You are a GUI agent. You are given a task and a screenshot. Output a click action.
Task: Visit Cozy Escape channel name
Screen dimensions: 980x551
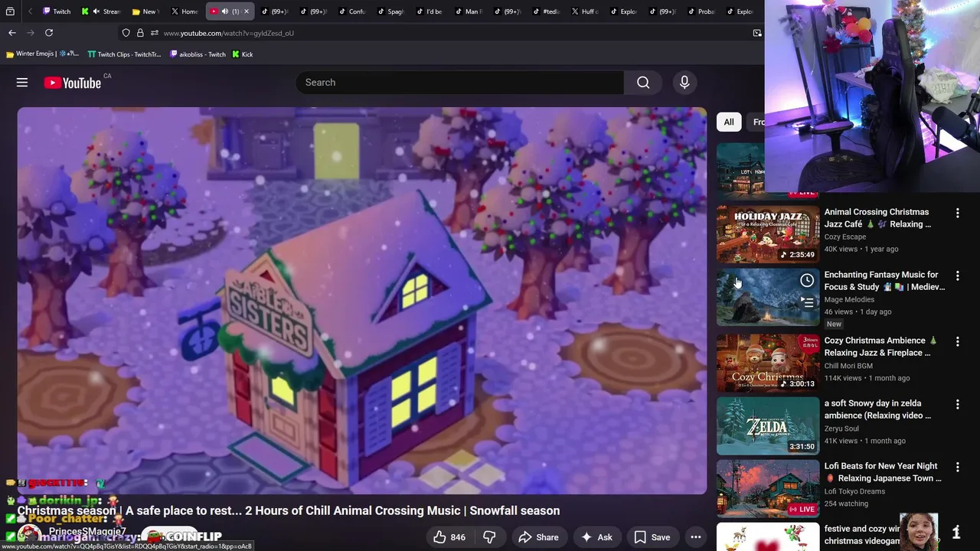pos(845,237)
